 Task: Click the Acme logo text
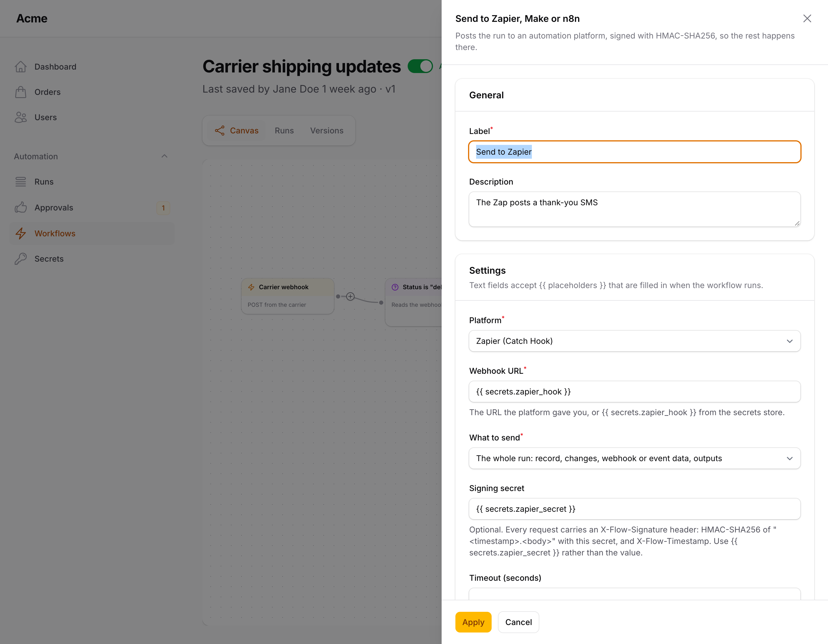[x=32, y=19]
